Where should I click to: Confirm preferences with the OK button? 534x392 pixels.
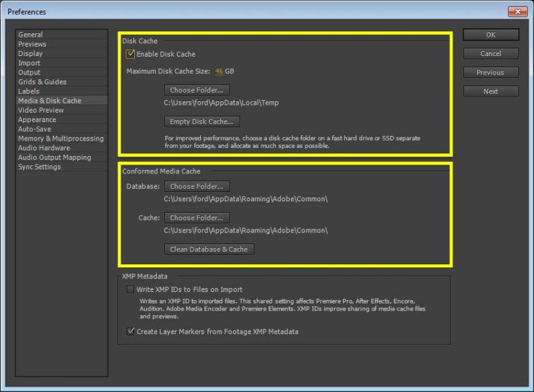(x=490, y=35)
